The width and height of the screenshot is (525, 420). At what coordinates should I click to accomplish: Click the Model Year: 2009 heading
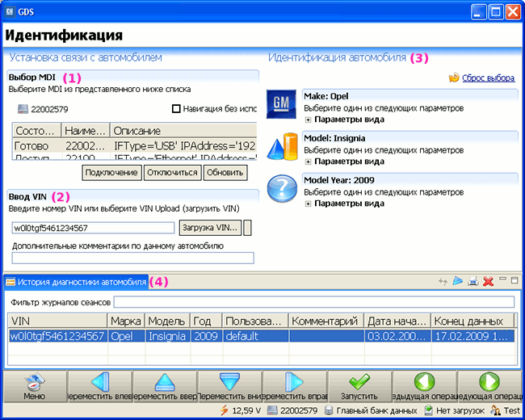[339, 180]
